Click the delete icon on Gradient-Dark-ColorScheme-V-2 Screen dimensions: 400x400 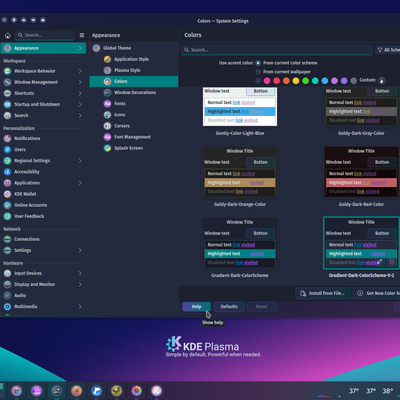pos(392,262)
